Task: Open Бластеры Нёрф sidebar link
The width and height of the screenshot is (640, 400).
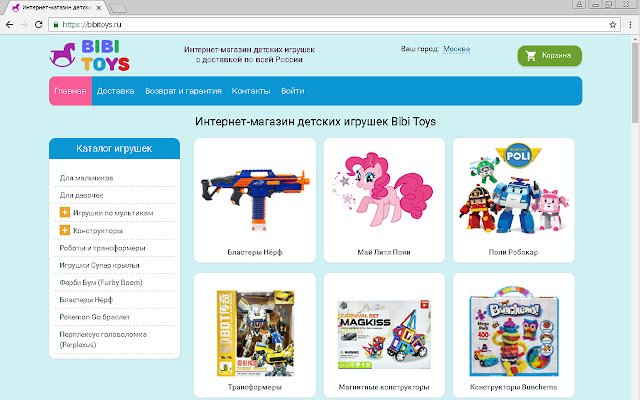Action: click(86, 300)
